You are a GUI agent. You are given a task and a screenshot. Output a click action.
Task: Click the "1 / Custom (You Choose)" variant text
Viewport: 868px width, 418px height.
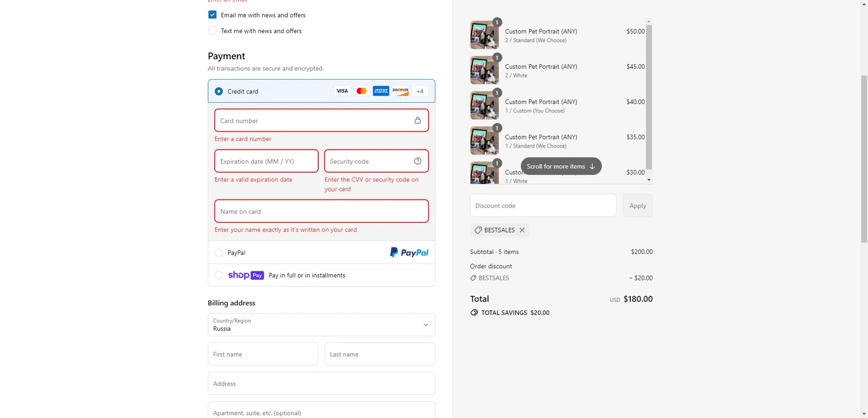coord(535,111)
